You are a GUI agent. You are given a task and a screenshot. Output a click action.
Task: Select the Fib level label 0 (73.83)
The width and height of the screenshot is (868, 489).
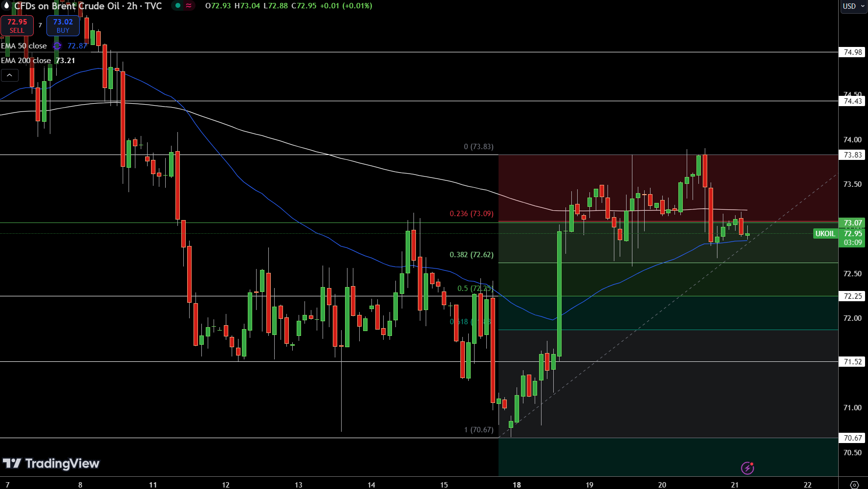pos(478,147)
